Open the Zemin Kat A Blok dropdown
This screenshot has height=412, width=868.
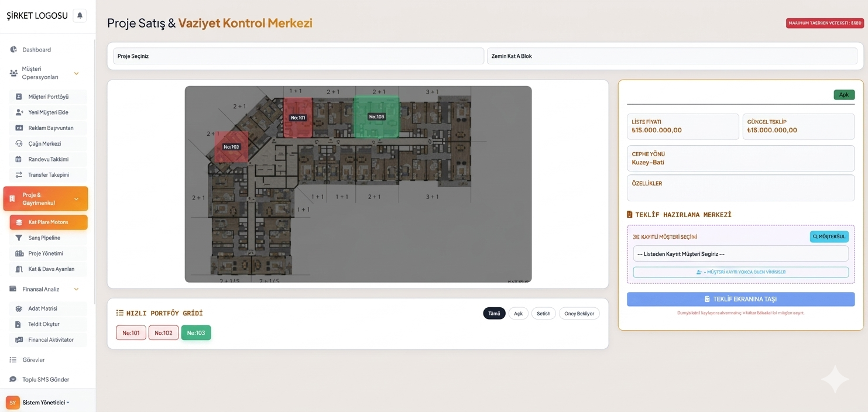click(x=672, y=56)
